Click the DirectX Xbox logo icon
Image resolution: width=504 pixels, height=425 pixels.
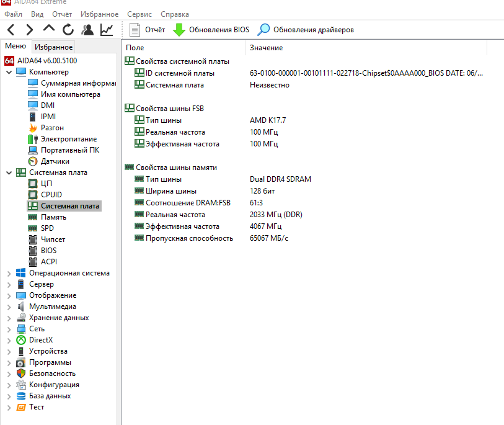(21, 340)
